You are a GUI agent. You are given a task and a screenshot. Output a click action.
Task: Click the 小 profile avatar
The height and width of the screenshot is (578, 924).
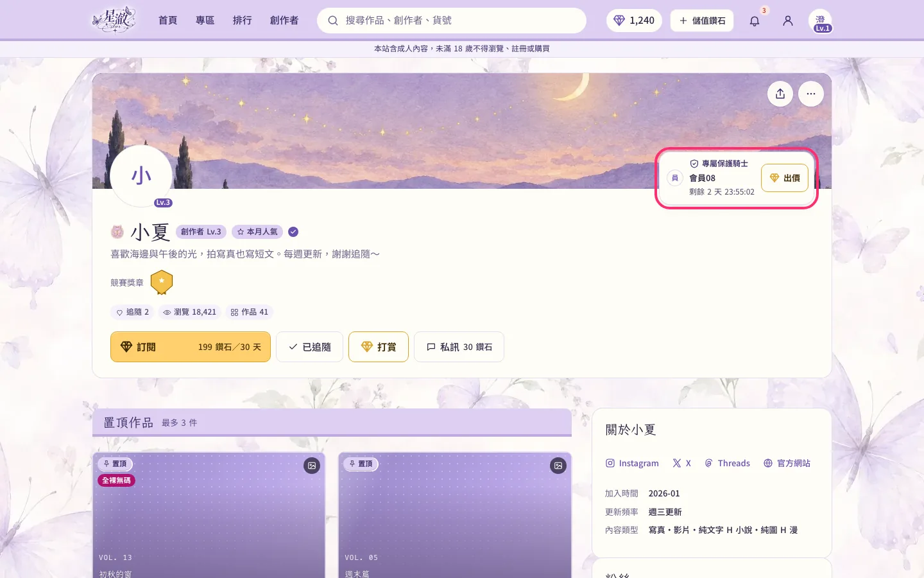point(141,175)
